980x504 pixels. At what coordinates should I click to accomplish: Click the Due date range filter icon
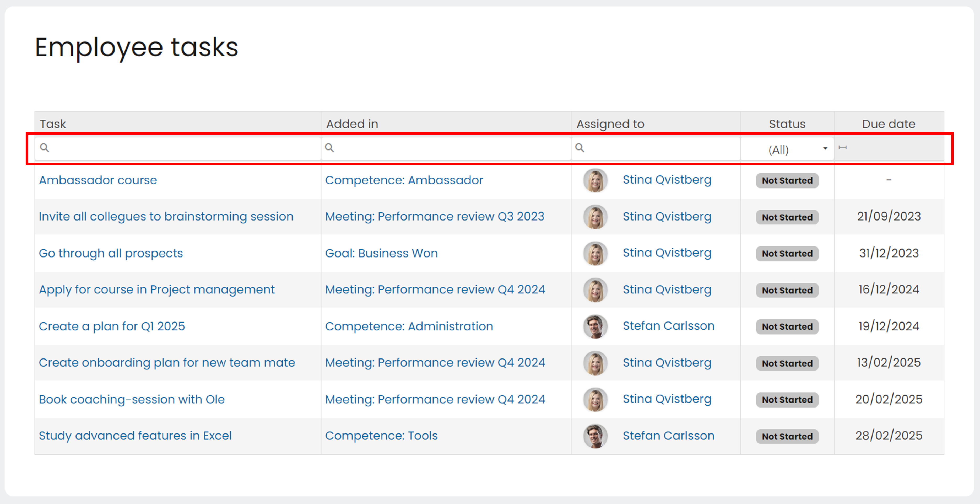click(842, 147)
